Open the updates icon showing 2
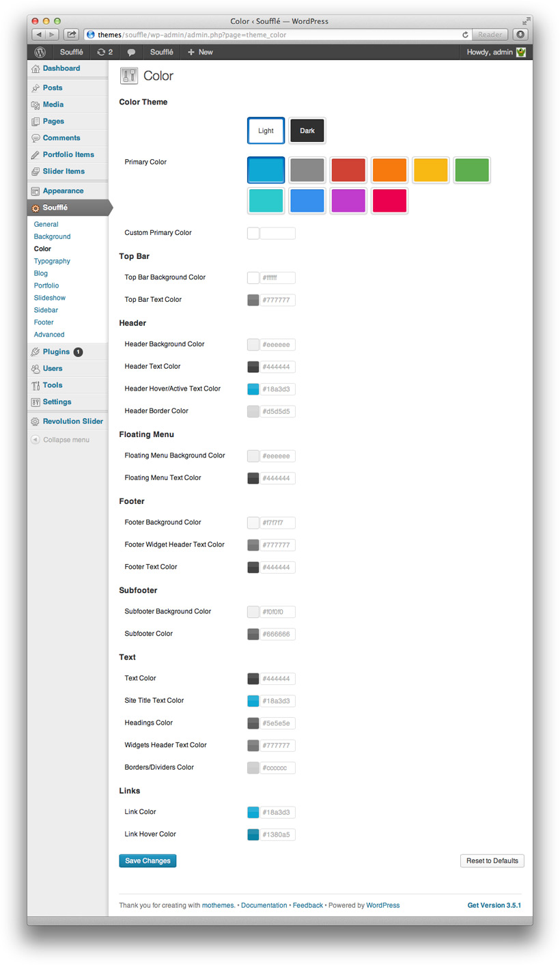Viewport: 560px width, 965px height. 104,52
